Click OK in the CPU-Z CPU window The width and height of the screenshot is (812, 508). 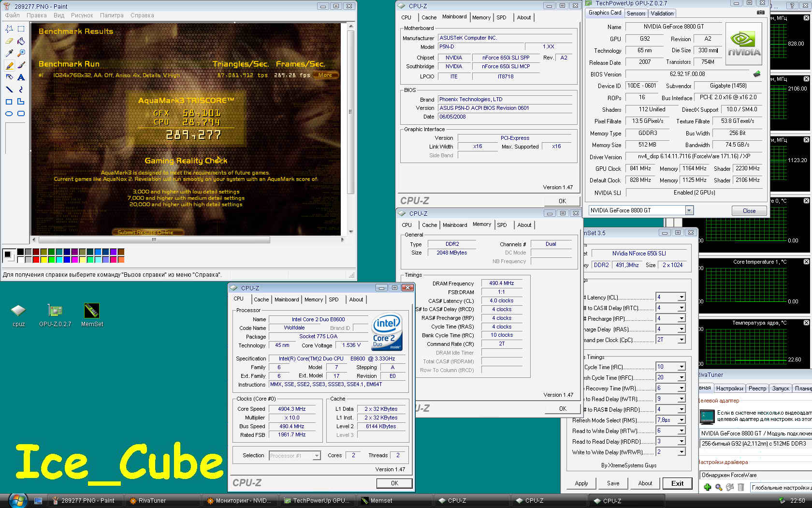pos(394,483)
